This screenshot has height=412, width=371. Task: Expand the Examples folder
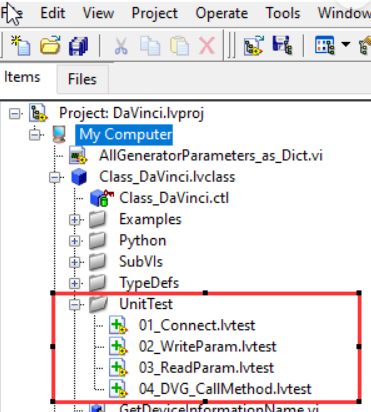[75, 220]
